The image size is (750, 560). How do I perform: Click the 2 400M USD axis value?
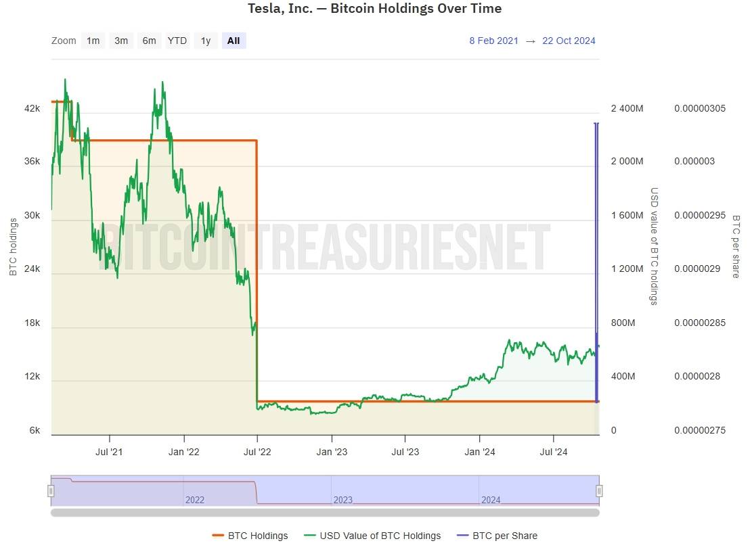tap(627, 108)
